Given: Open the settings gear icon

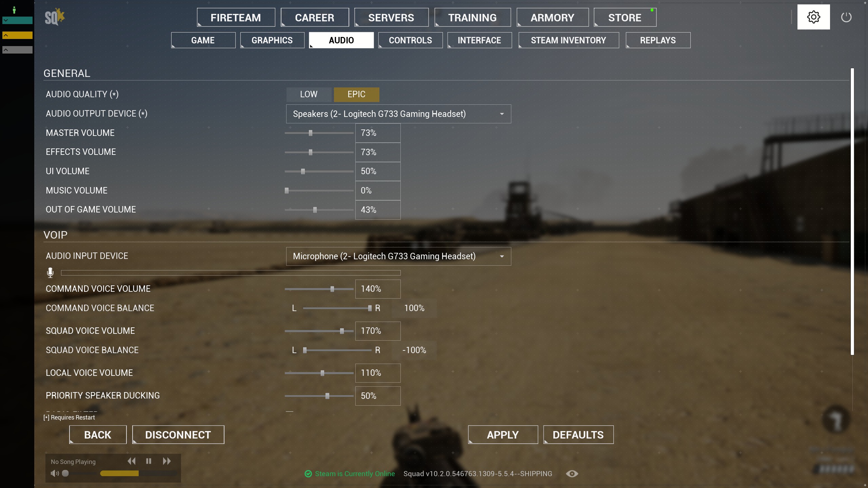Looking at the screenshot, I should [x=813, y=17].
